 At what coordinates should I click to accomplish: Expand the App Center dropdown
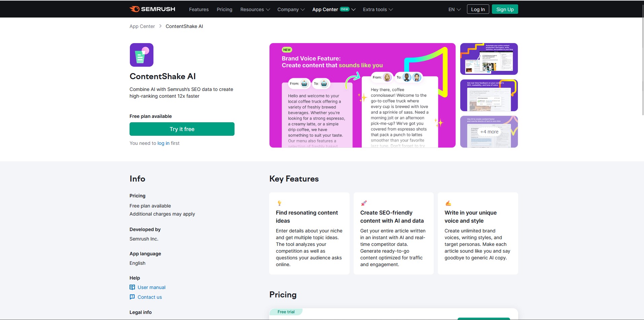(x=334, y=9)
